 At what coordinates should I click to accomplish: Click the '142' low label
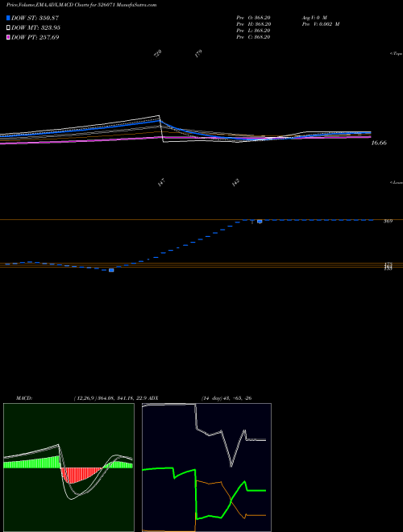coord(235,183)
